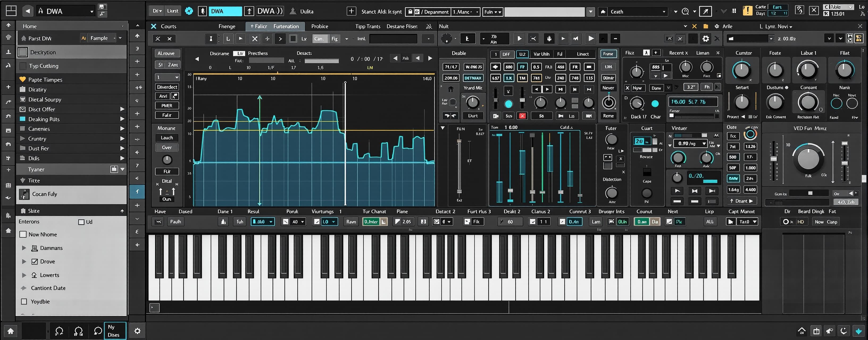The image size is (868, 340).
Task: Open the settings gear in bottom bar
Action: click(137, 331)
